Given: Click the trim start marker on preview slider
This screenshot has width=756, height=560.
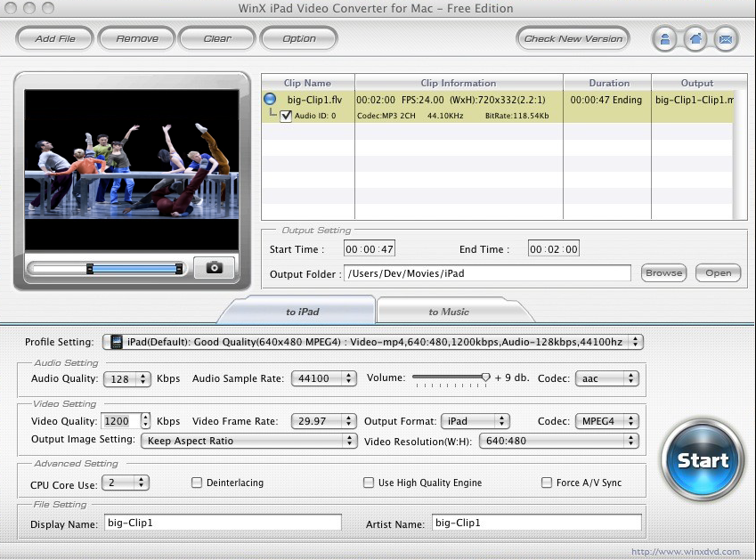Looking at the screenshot, I should 90,269.
